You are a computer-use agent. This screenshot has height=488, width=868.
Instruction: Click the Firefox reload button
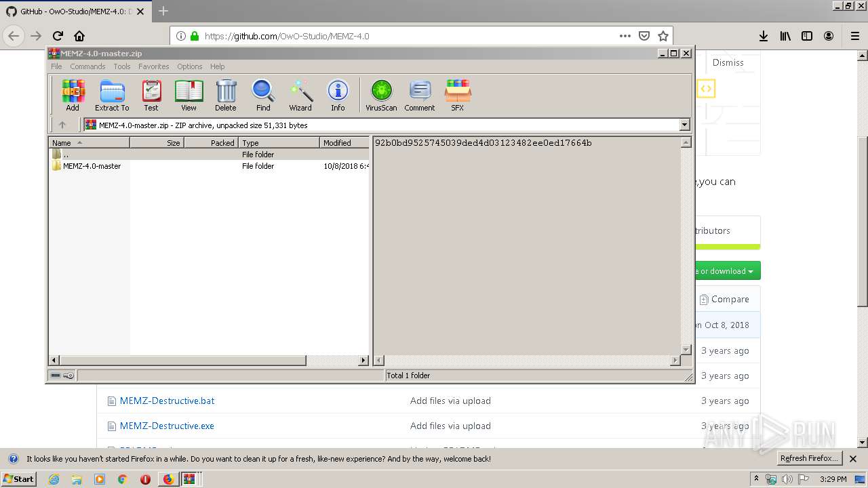[58, 36]
